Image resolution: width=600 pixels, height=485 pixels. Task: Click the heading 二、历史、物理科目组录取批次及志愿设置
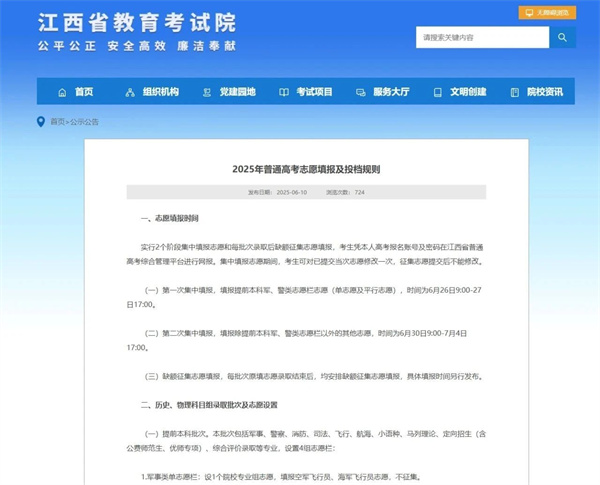[209, 405]
